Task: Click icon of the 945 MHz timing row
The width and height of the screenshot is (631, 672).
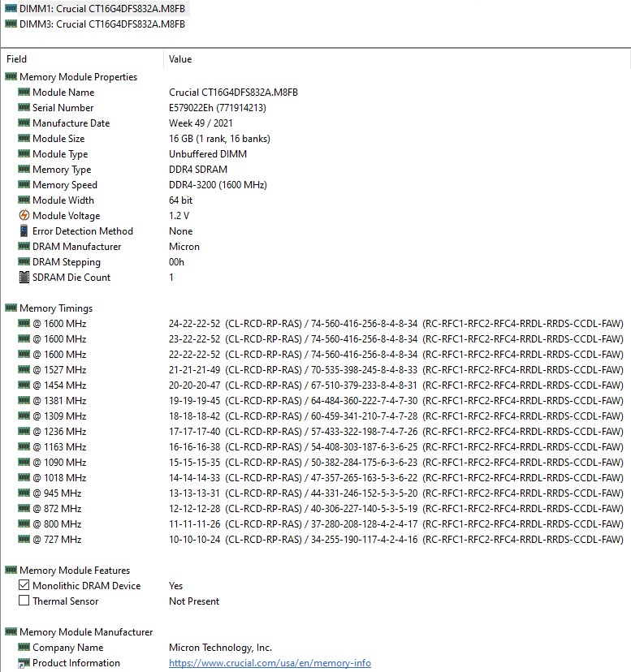Action: (x=24, y=493)
